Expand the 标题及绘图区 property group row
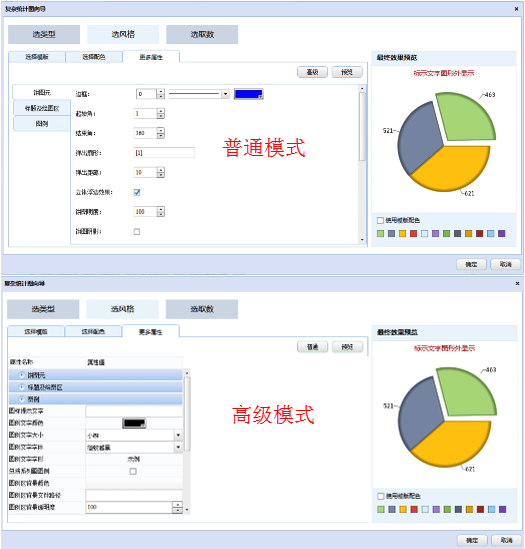This screenshot has height=549, width=525. tap(22, 387)
